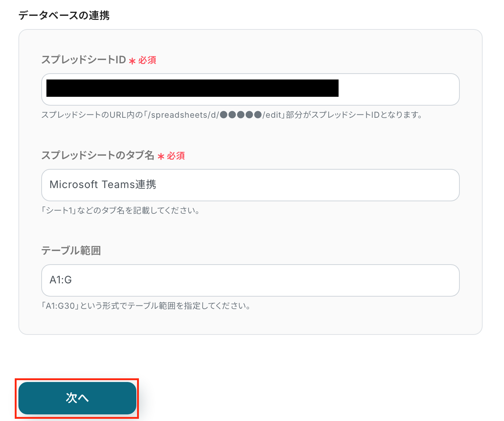504x421 pixels.
Task: Click the データベースの連携 heading
Action: point(64,15)
